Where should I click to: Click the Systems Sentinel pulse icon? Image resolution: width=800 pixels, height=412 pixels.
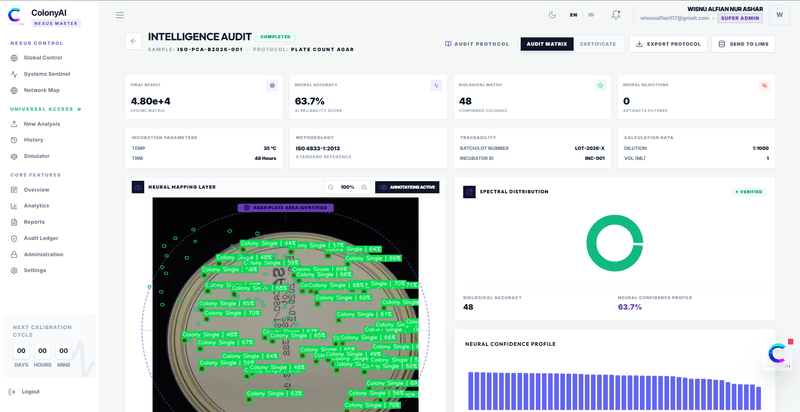coord(14,74)
